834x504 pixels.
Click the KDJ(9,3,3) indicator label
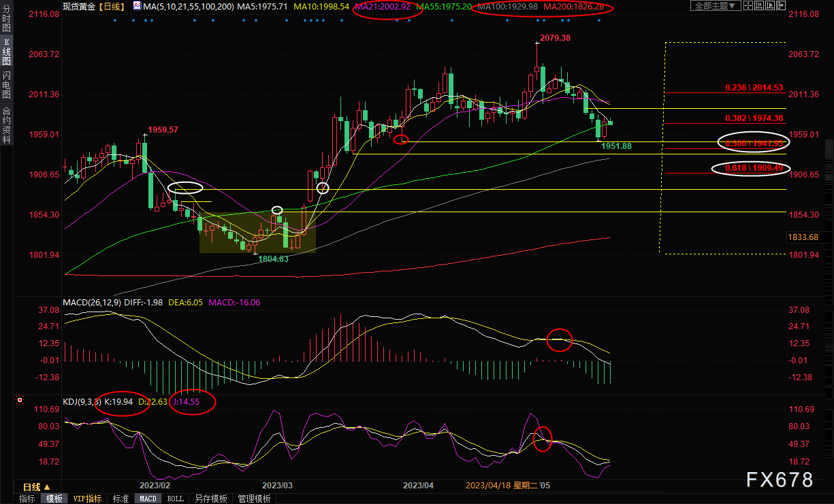pos(82,401)
